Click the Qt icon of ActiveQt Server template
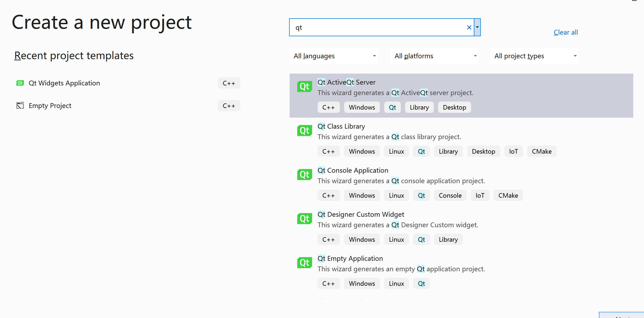 [304, 86]
